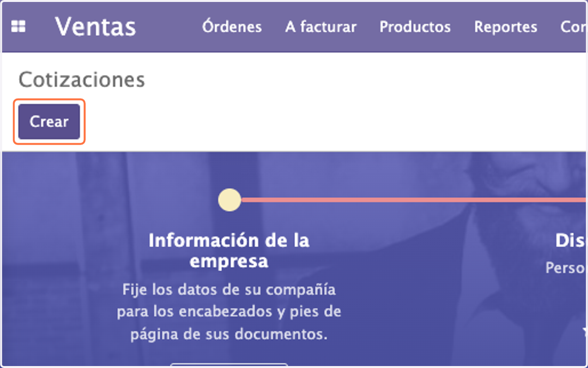Click the Crear button

49,122
